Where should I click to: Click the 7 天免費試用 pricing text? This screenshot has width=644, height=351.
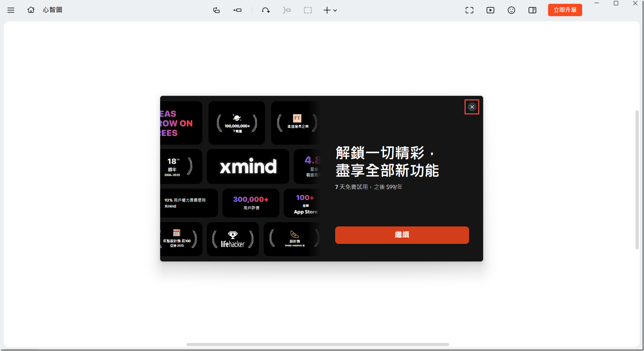369,187
